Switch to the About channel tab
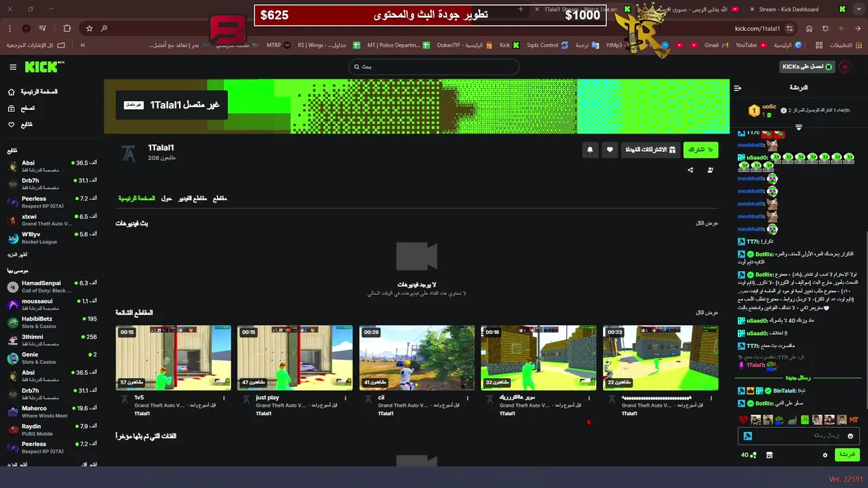This screenshot has width=868, height=488. [x=167, y=199]
